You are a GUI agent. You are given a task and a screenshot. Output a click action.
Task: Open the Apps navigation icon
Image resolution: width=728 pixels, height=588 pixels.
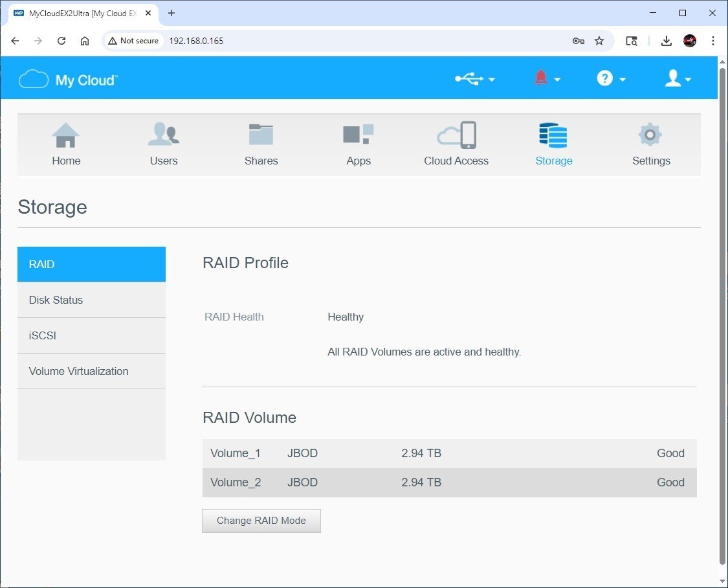pos(358,136)
